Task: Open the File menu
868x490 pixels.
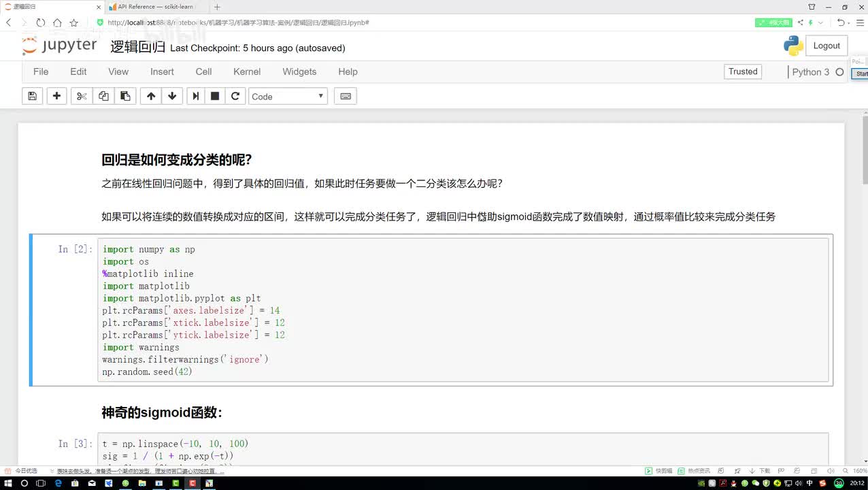Action: 41,71
